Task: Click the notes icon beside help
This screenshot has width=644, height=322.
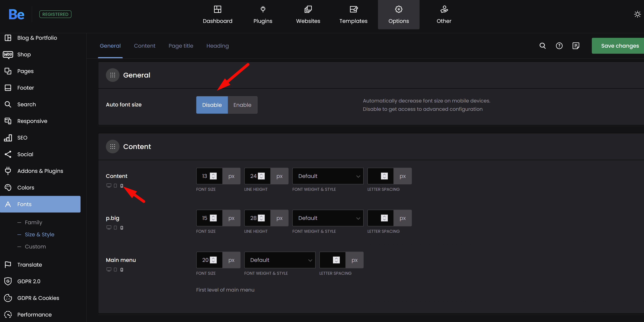Action: point(576,46)
